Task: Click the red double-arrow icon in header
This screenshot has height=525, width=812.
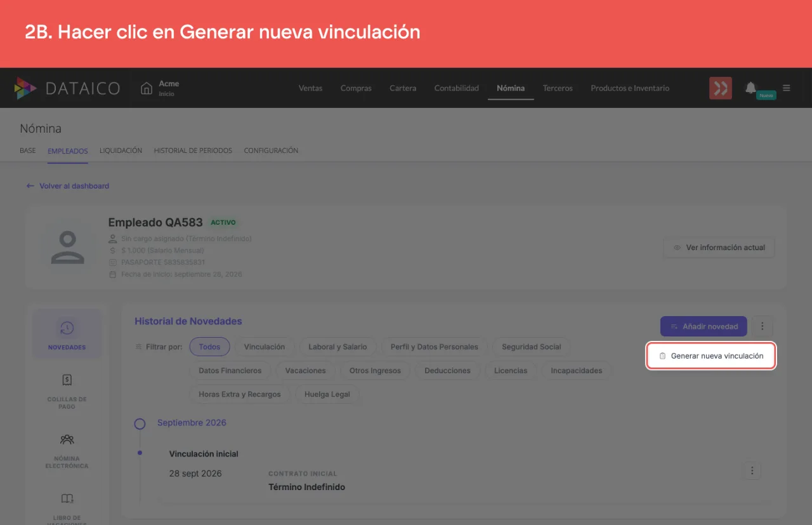Action: coord(721,88)
